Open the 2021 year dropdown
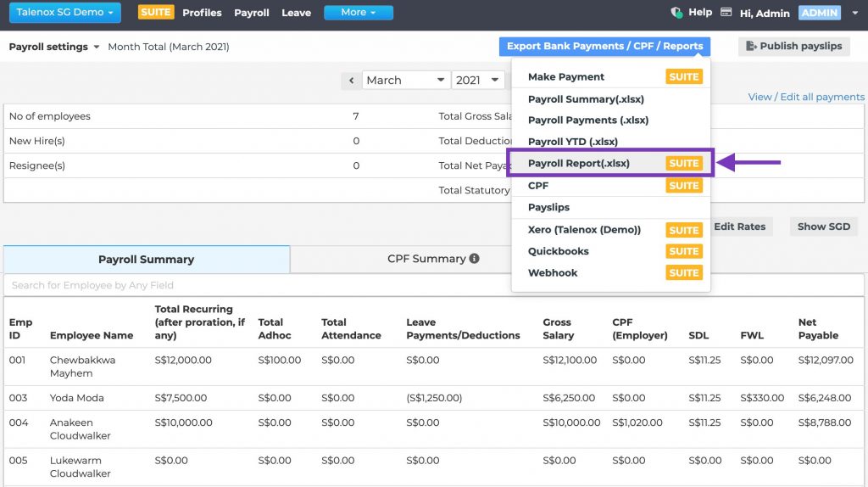The height and width of the screenshot is (487, 868). point(477,81)
